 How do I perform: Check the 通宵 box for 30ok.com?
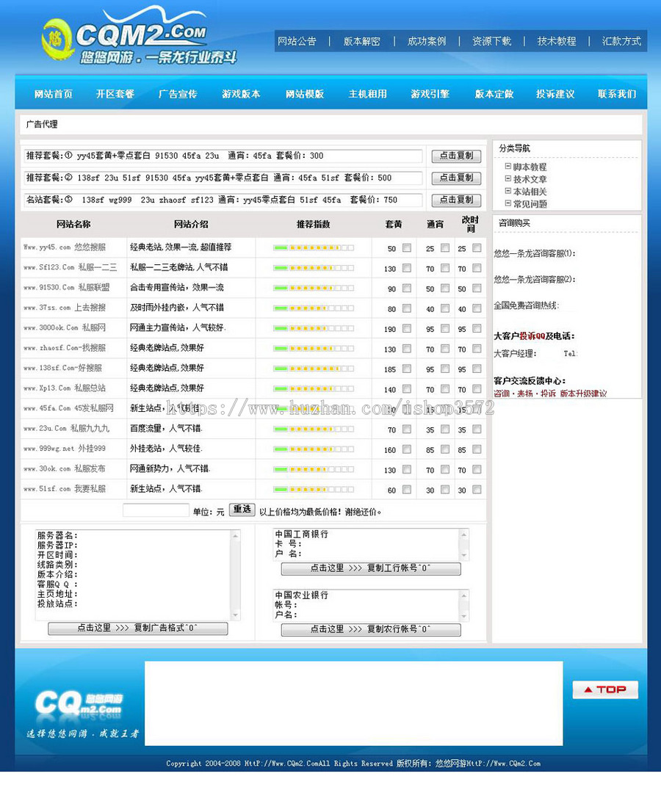445,470
